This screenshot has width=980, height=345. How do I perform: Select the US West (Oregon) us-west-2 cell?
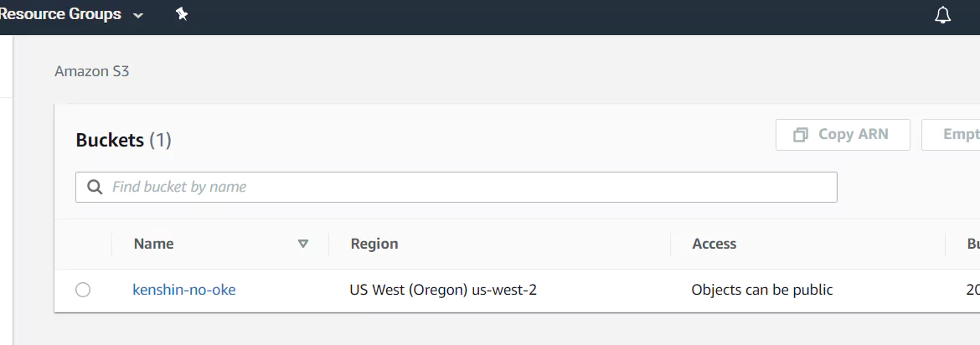click(443, 290)
